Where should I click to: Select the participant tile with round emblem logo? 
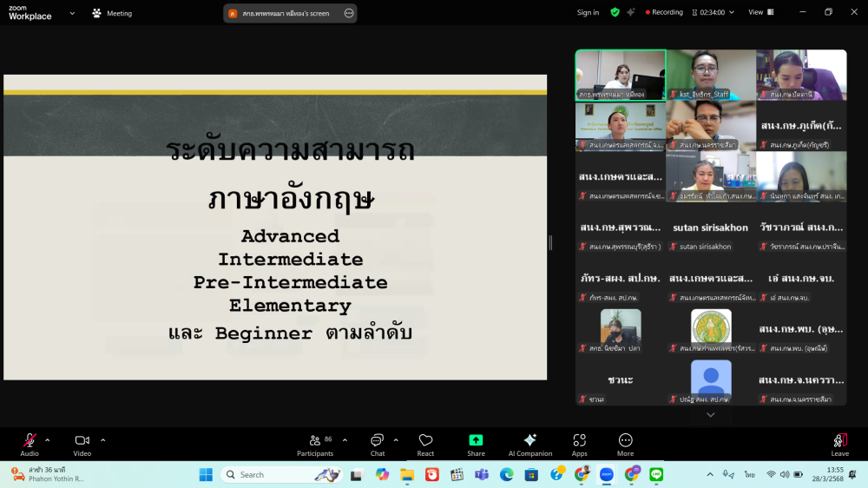pyautogui.click(x=711, y=329)
